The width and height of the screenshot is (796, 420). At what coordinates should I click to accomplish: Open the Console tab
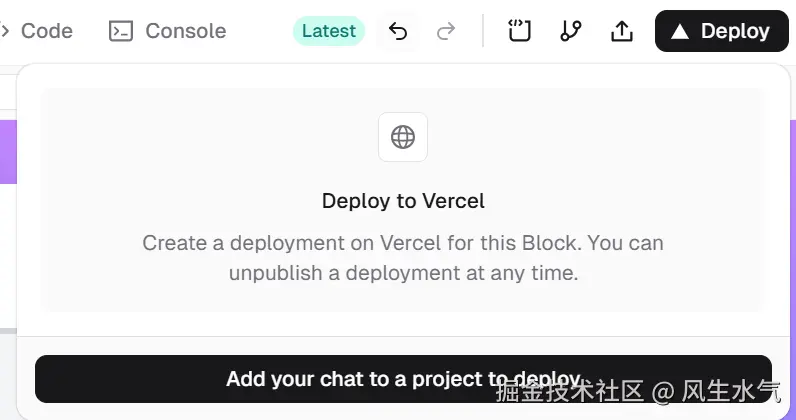coord(185,31)
